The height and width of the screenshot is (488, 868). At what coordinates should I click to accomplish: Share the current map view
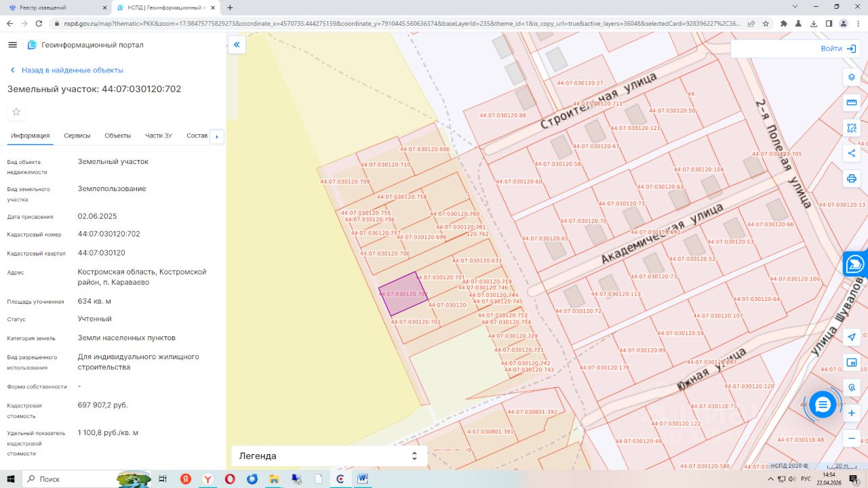click(851, 153)
